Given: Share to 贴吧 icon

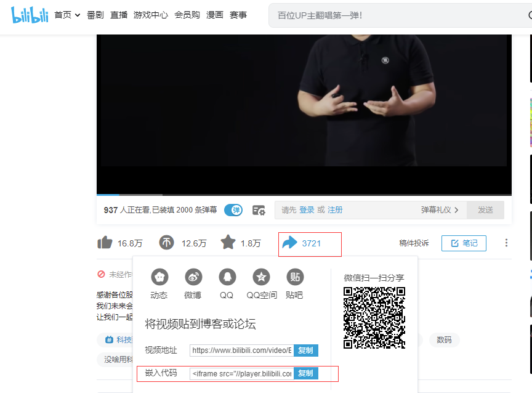Looking at the screenshot, I should coord(295,277).
